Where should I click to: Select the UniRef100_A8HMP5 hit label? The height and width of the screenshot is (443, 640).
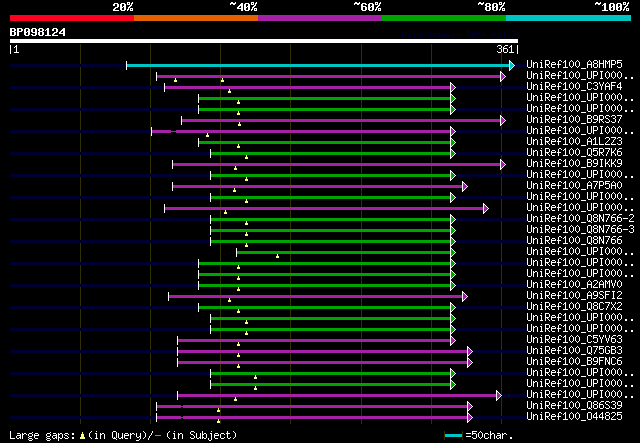[574, 65]
